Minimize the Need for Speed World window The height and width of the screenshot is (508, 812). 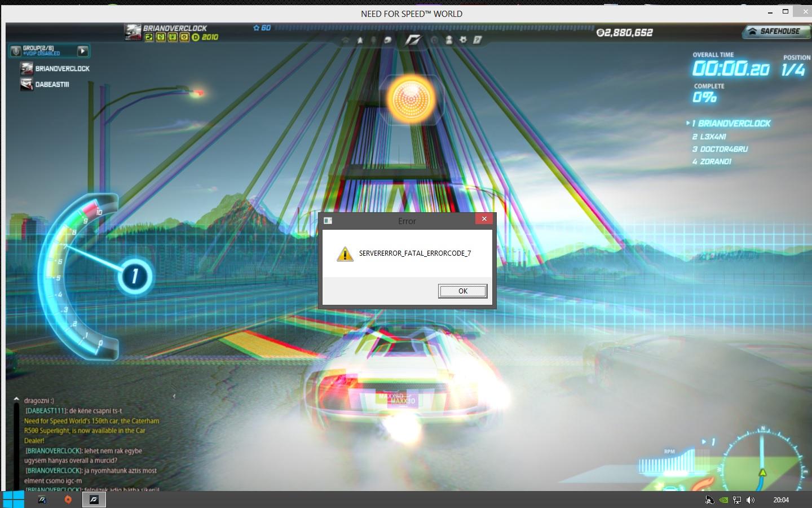click(770, 12)
